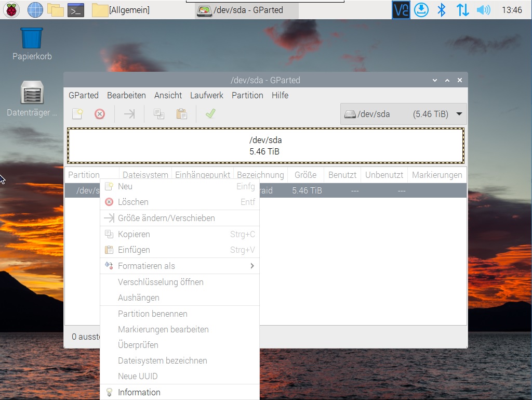The image size is (532, 400).
Task: Click the new partition toolbar icon
Action: (78, 114)
